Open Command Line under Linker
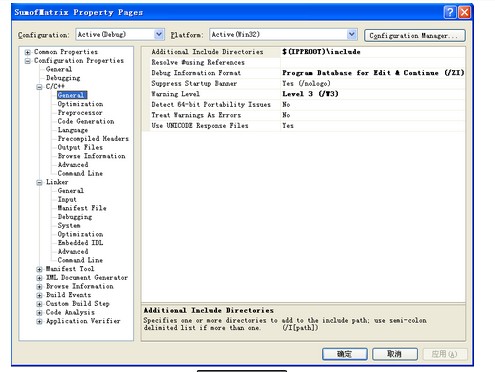Viewport: 495px width, 372px height. [80, 260]
